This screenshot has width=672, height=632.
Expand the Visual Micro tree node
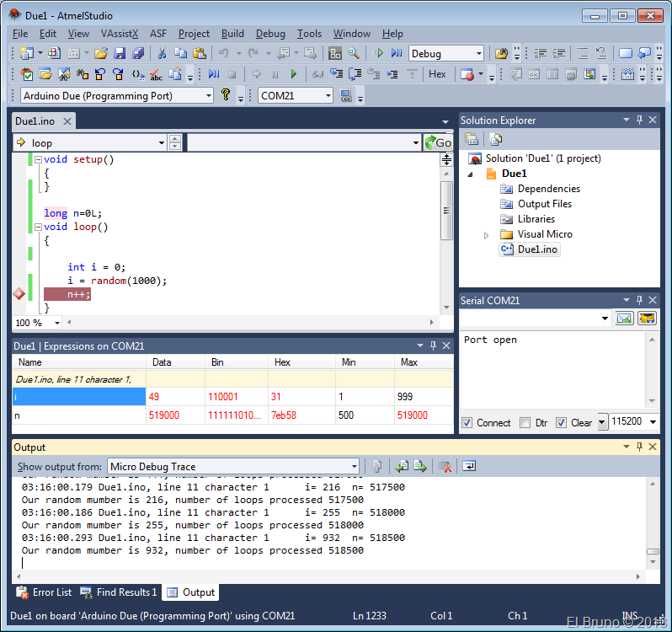(486, 235)
